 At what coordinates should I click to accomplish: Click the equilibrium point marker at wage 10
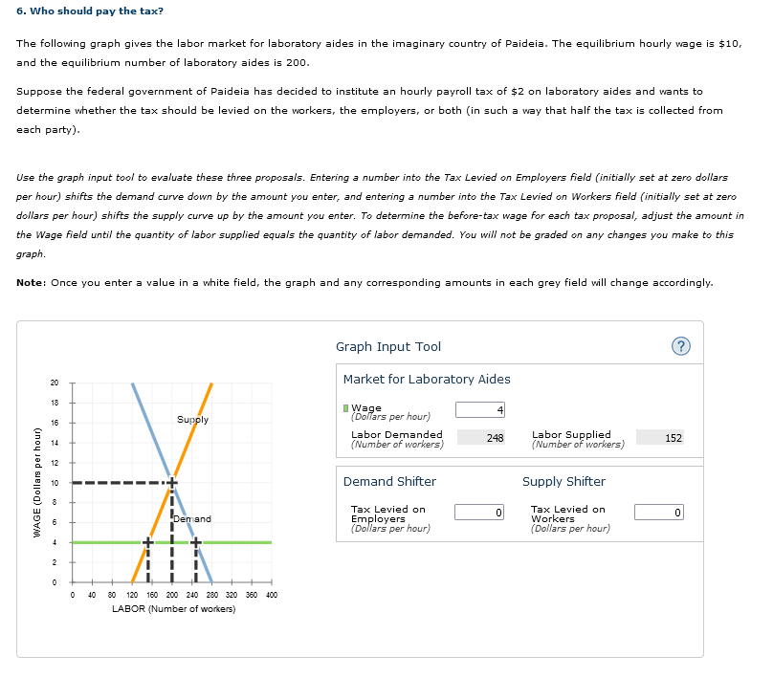(x=172, y=482)
